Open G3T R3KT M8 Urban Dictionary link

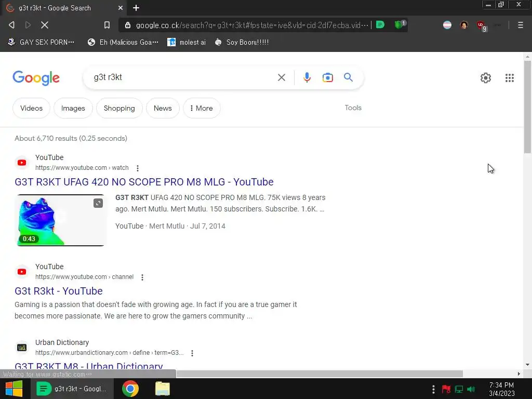89,366
